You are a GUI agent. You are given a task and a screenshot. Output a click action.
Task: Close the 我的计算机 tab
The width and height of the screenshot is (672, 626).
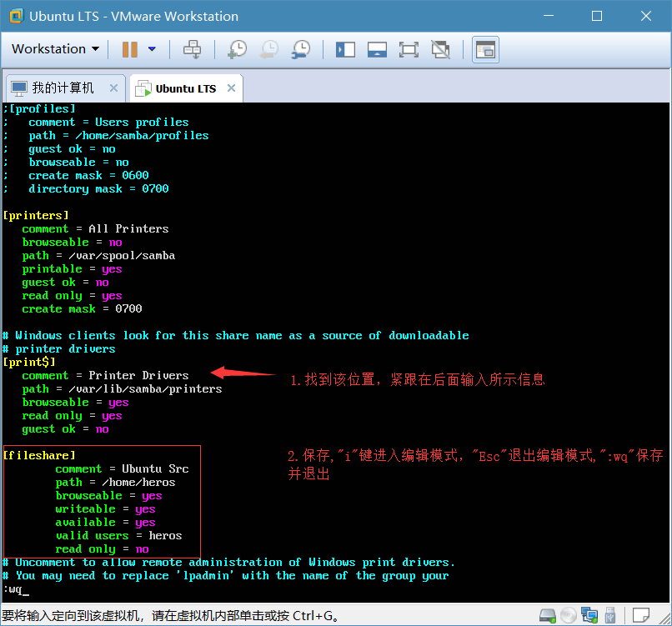click(114, 88)
